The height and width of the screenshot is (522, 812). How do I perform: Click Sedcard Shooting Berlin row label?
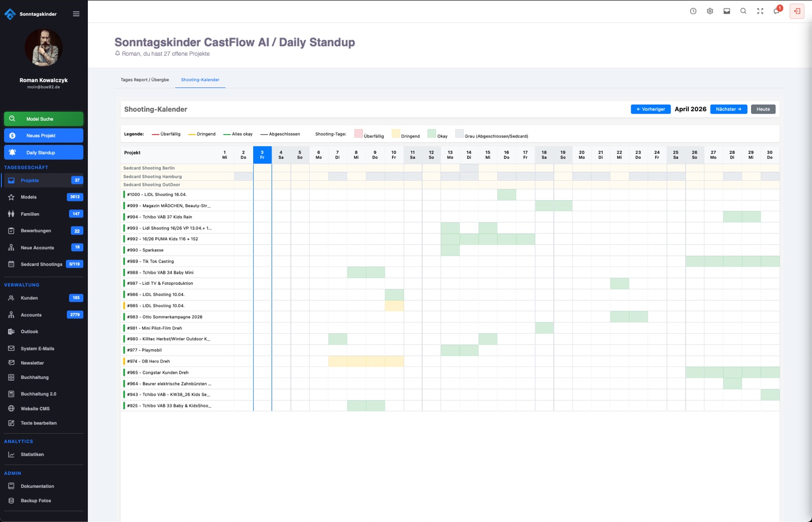149,168
